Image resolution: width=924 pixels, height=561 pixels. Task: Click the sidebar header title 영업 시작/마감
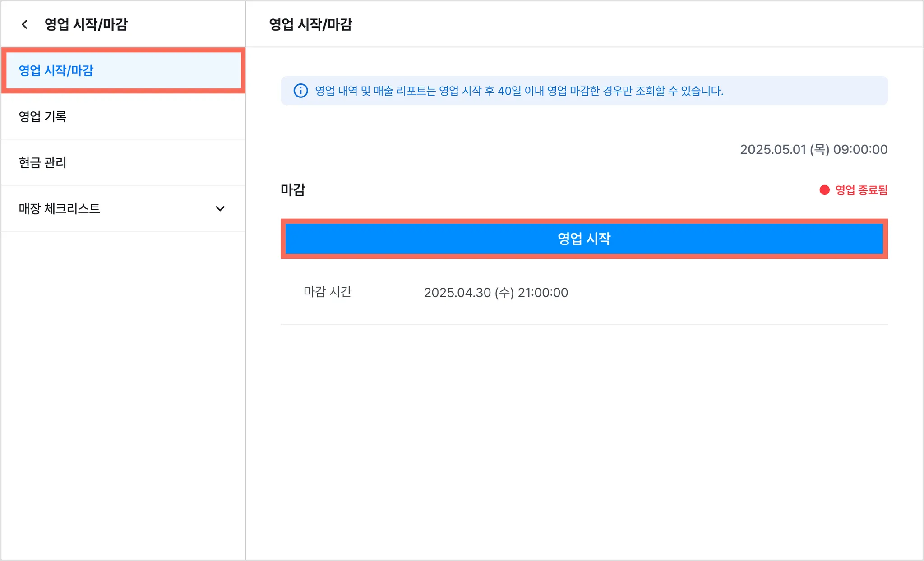pyautogui.click(x=86, y=24)
